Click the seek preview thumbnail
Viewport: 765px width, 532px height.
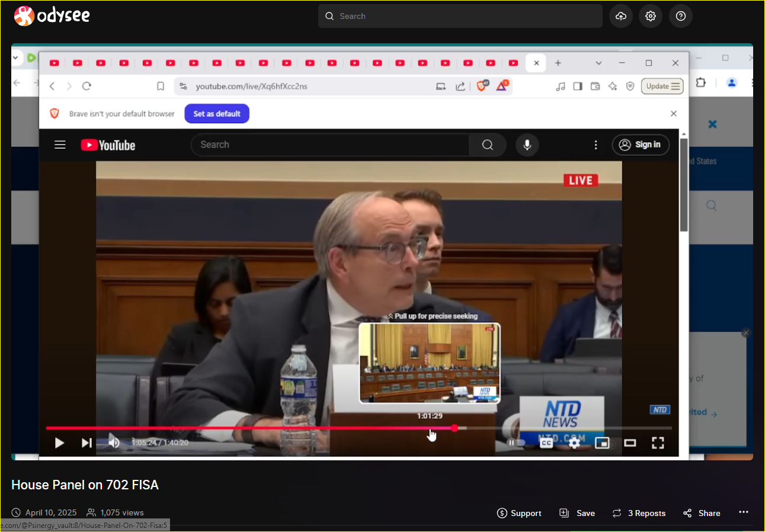[430, 363]
